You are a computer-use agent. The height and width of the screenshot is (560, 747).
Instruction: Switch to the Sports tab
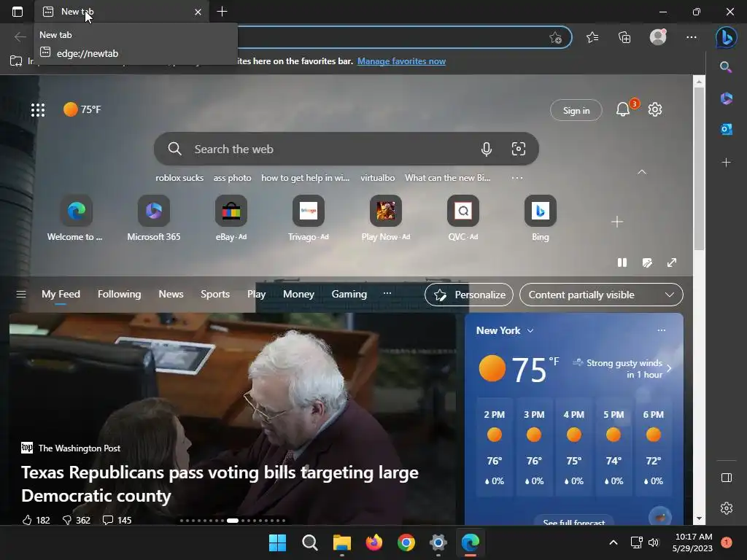tap(215, 295)
